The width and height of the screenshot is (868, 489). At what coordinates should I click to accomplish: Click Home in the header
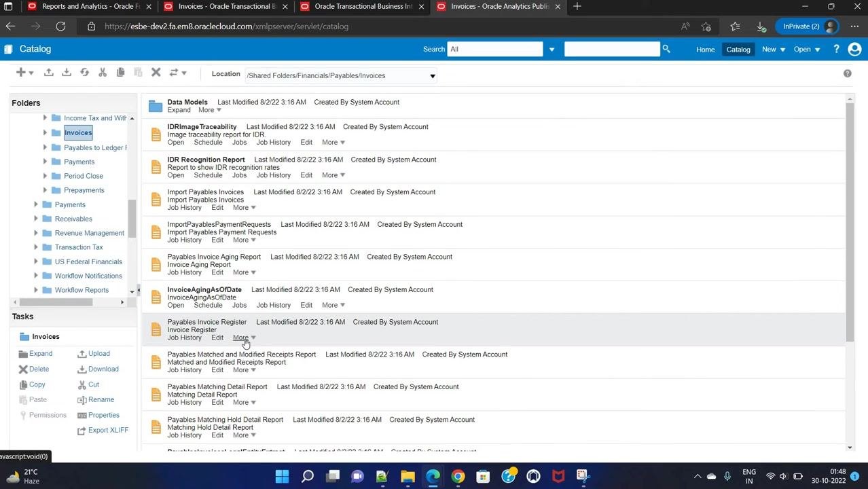click(x=705, y=49)
